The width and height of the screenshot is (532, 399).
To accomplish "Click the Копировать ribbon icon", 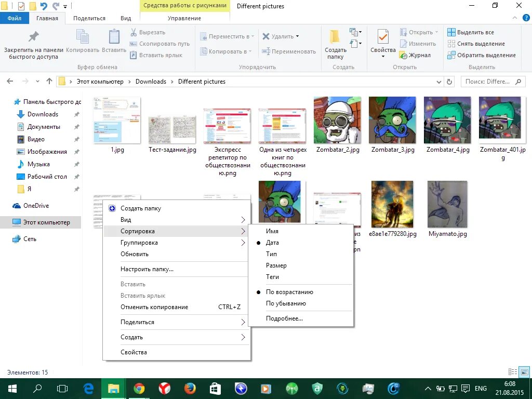I will click(83, 41).
